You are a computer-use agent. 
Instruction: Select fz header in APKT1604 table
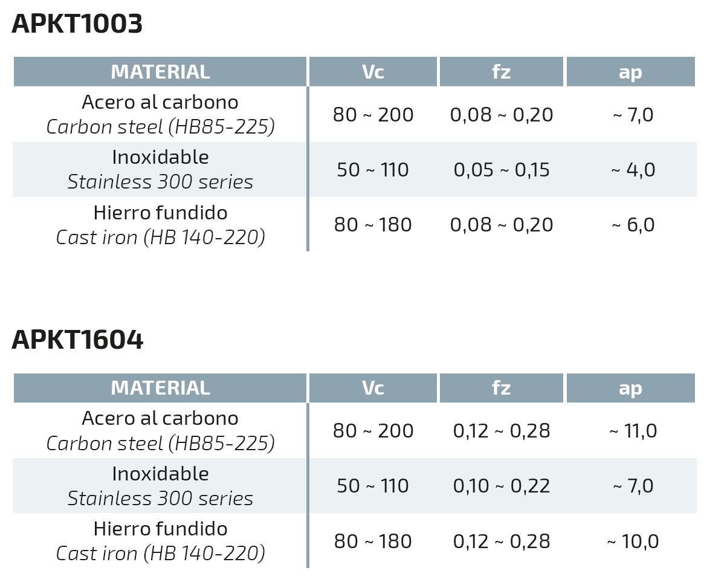pos(501,388)
